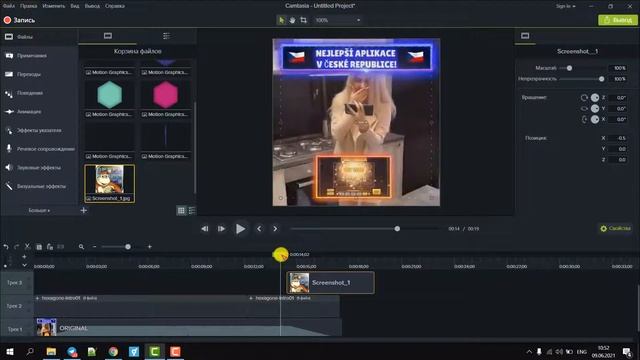Switch to library tab icon

tap(167, 36)
